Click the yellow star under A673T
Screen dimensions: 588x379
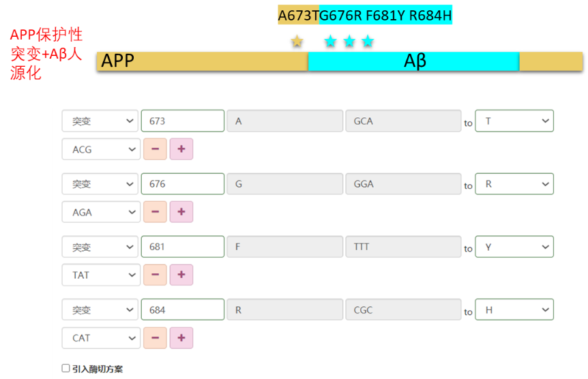[x=297, y=41]
